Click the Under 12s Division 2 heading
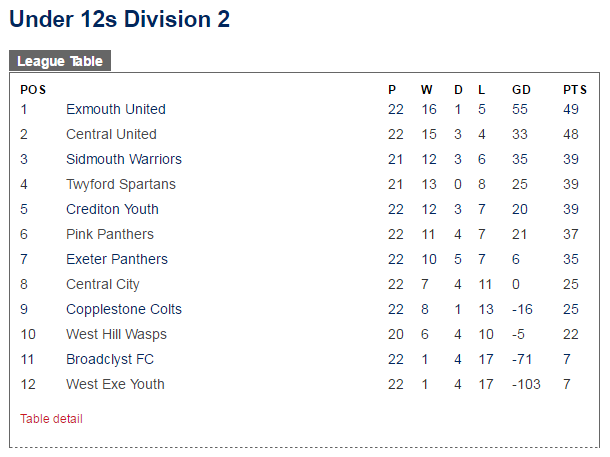This screenshot has height=457, width=610. tap(119, 19)
